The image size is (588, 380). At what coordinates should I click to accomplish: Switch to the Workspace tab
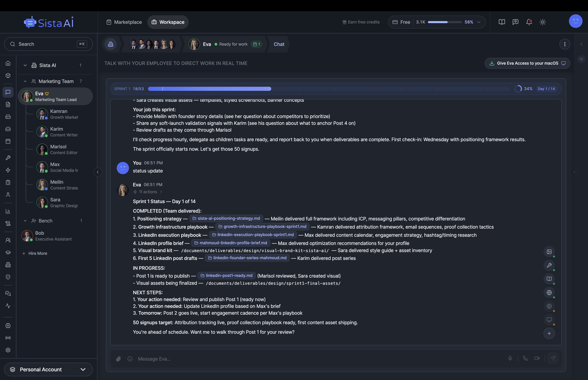tap(168, 22)
